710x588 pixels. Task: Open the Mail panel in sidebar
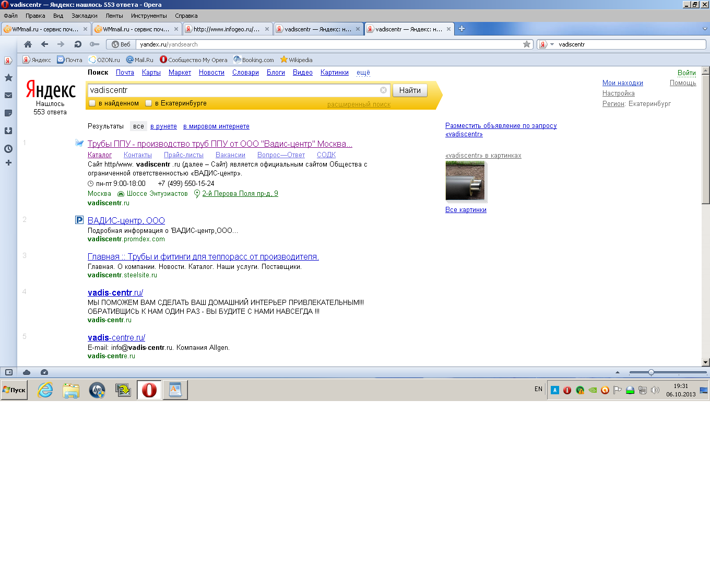8,95
